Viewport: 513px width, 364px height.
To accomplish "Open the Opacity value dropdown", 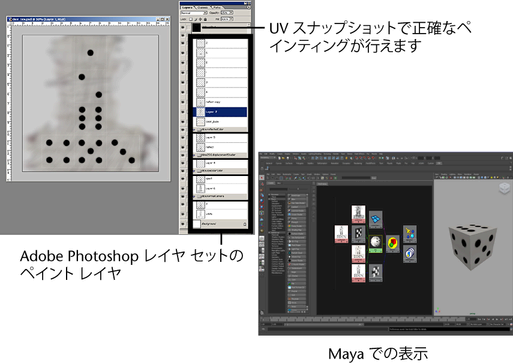I will pos(227,13).
